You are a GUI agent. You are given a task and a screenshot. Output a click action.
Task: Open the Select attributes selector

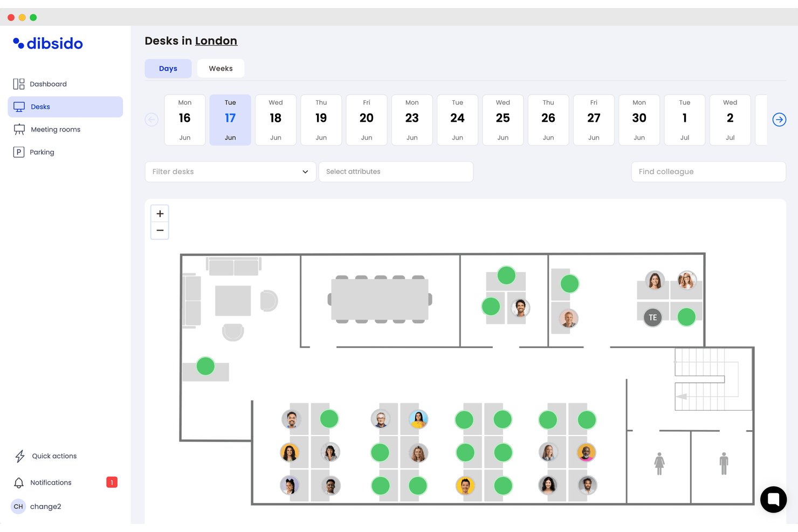coord(396,171)
